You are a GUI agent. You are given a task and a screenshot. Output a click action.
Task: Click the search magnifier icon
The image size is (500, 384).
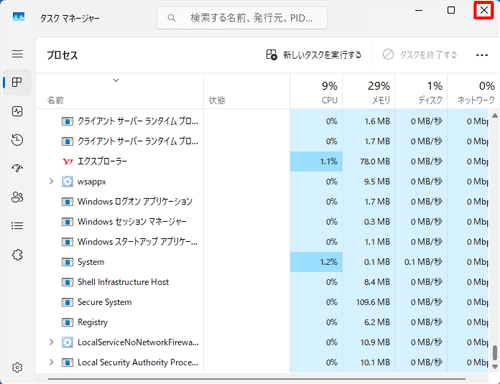pyautogui.click(x=171, y=18)
